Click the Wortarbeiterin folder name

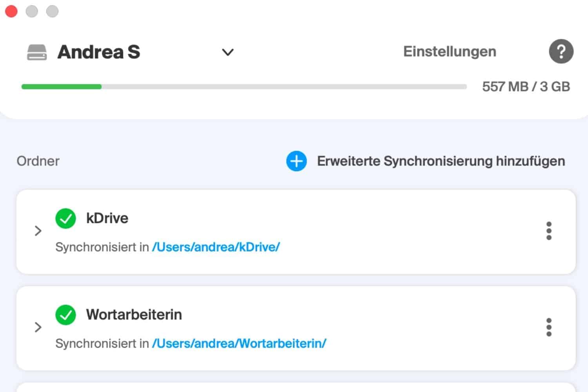tap(134, 315)
